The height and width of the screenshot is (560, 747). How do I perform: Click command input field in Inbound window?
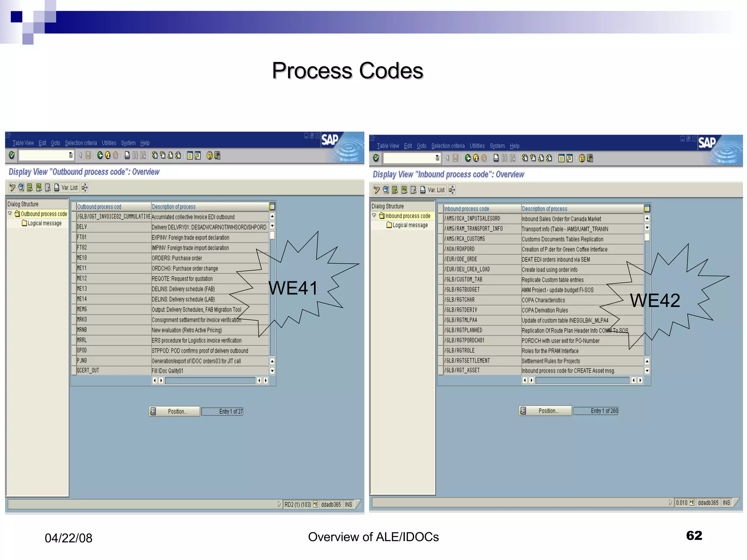click(409, 158)
